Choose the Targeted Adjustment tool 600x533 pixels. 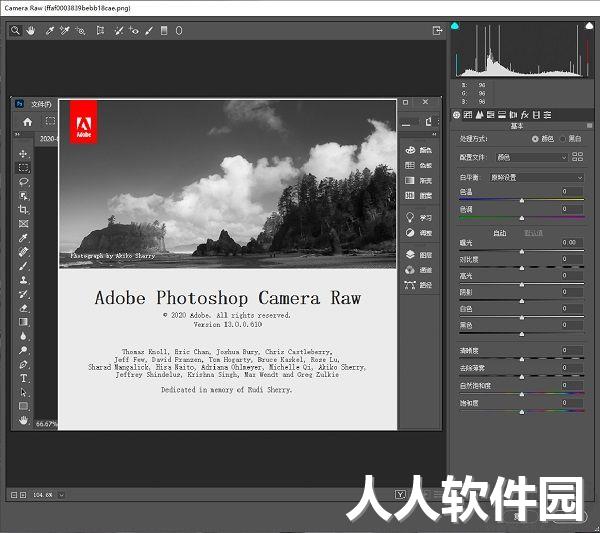point(80,31)
